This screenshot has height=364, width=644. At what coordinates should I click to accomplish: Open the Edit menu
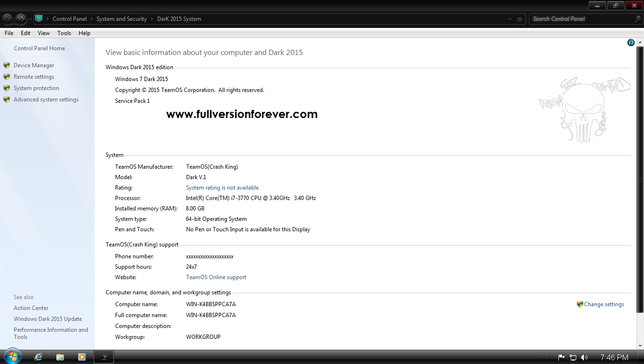(26, 33)
